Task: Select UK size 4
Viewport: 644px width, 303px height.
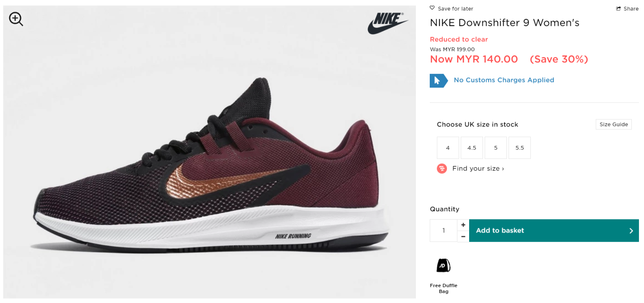Action: click(448, 148)
